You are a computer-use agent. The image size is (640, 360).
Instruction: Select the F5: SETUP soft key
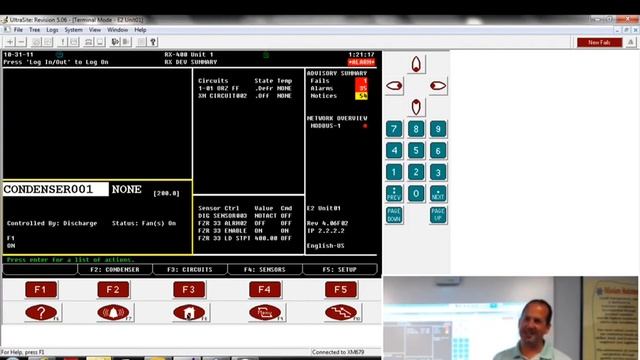pos(340,270)
